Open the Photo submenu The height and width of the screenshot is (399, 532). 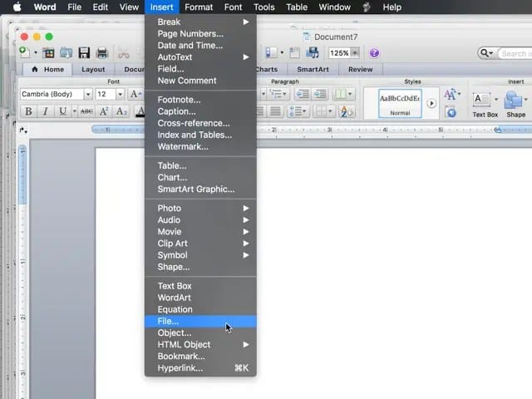pyautogui.click(x=200, y=208)
